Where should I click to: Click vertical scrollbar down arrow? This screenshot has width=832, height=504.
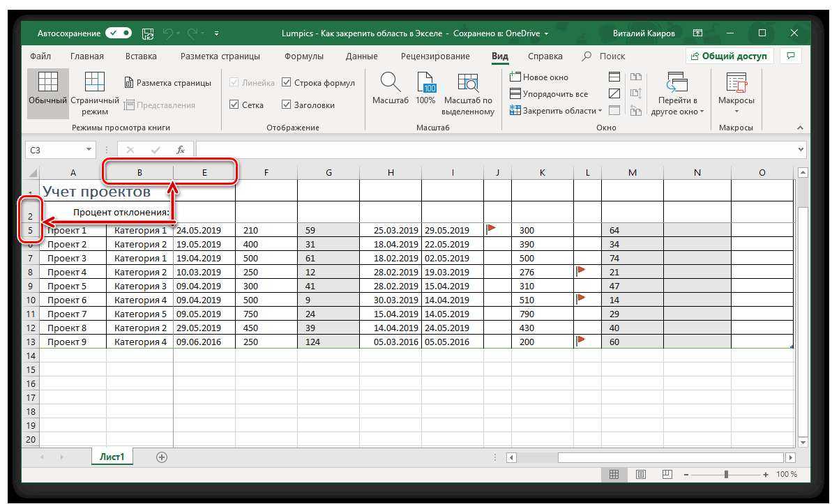(802, 442)
